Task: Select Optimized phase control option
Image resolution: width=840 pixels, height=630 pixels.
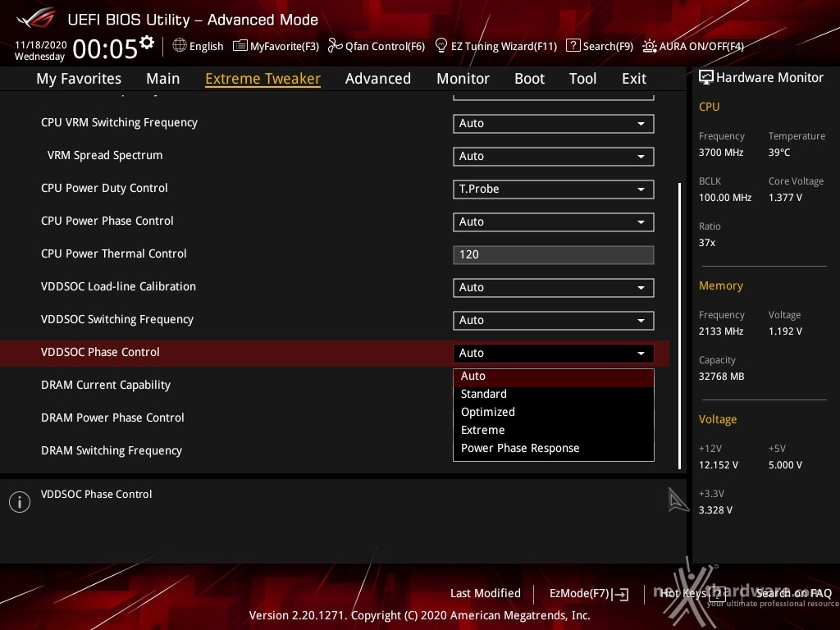Action: pos(554,412)
